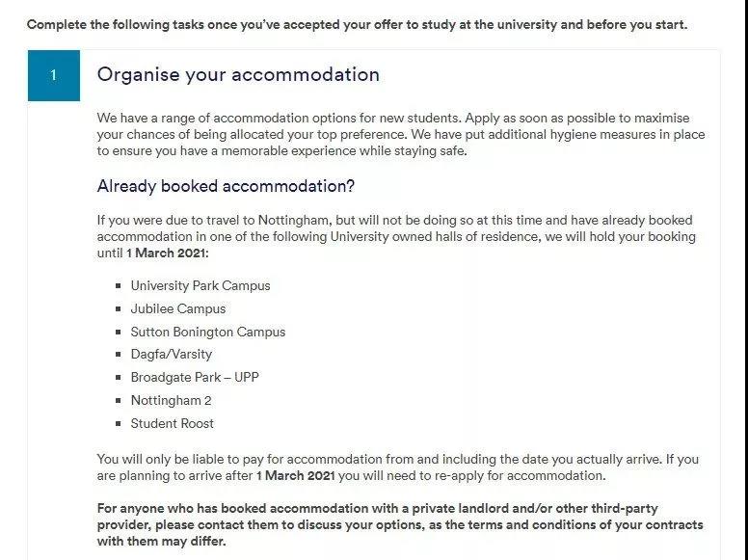748x560 pixels.
Task: Click the bullet beside Nottingham 2
Action: [118, 400]
